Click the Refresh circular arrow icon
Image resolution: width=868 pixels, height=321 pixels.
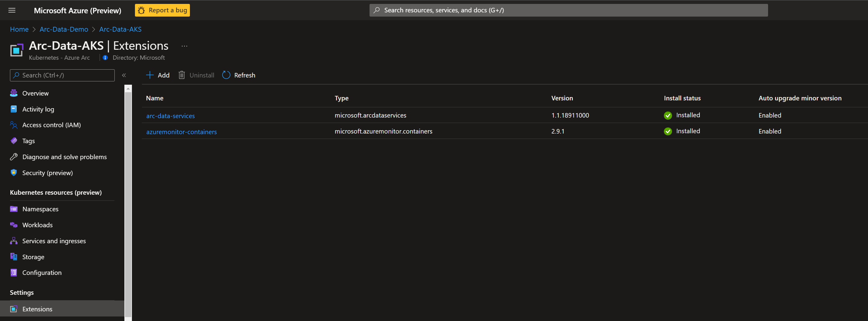(226, 75)
